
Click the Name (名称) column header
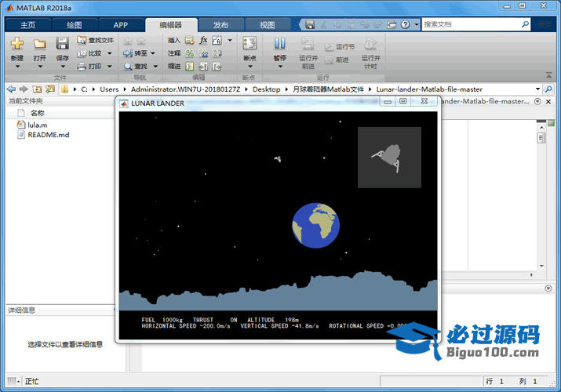pyautogui.click(x=37, y=113)
